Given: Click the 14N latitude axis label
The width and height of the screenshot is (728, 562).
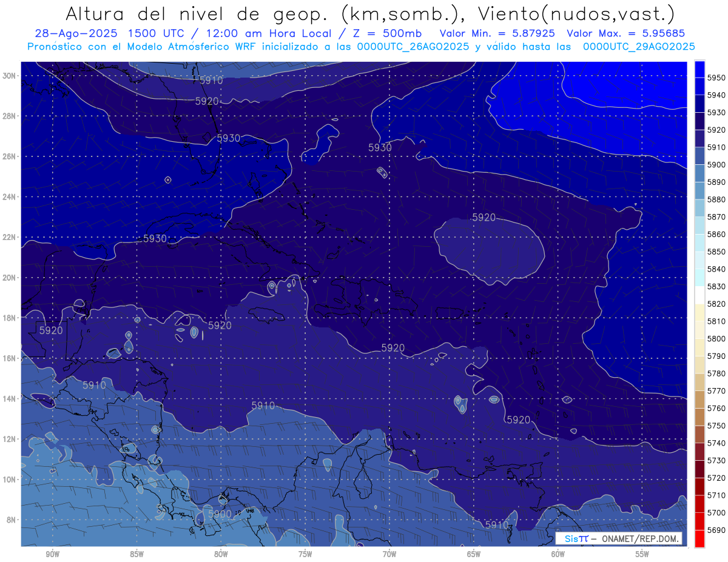Looking at the screenshot, I should pyautogui.click(x=10, y=399).
